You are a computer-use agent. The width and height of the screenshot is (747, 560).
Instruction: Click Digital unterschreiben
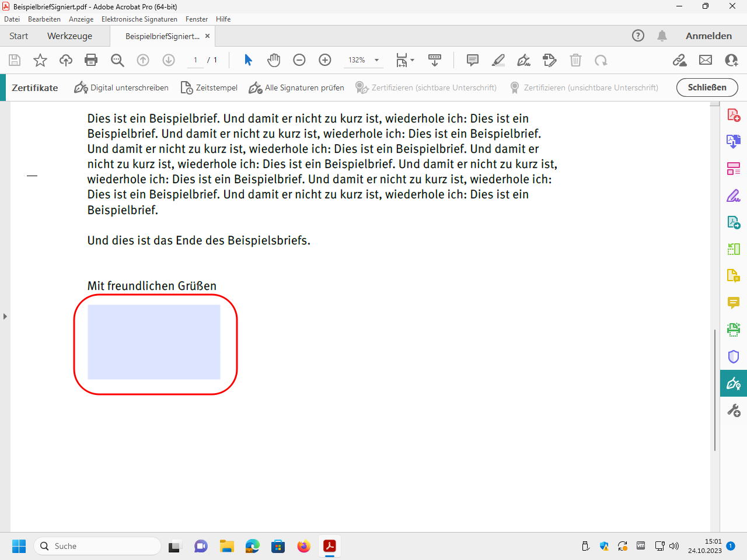[121, 88]
